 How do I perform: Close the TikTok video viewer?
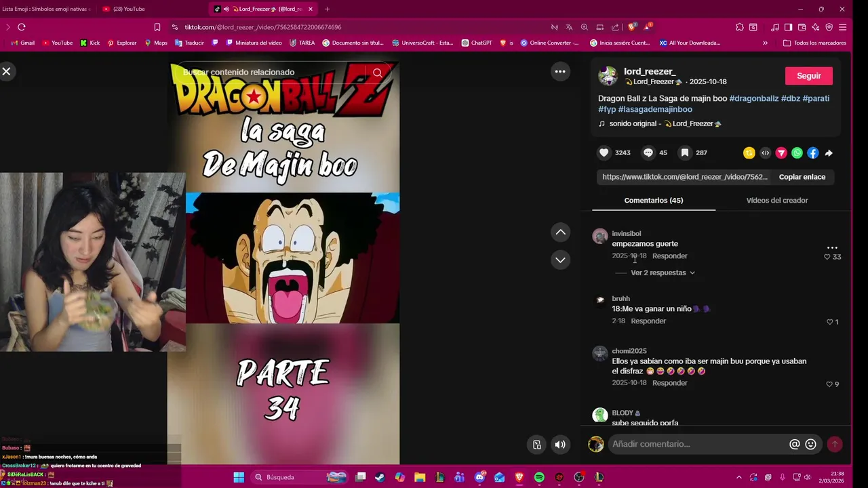[x=7, y=71]
